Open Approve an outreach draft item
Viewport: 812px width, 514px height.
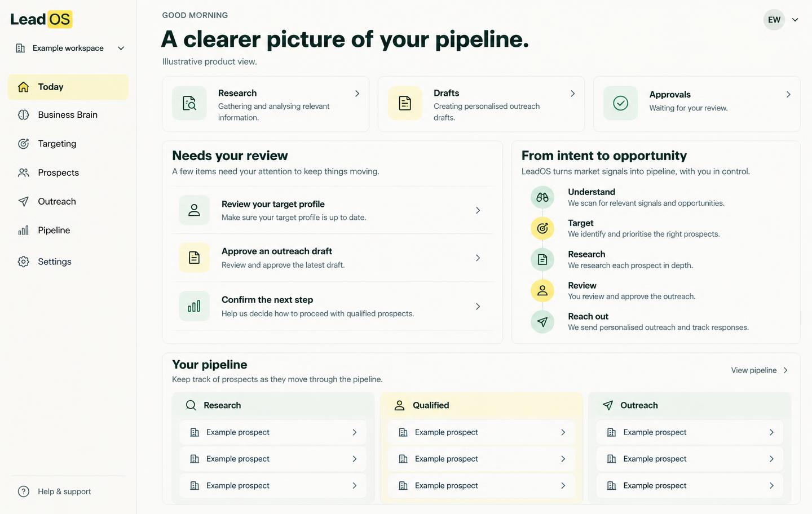pos(333,258)
